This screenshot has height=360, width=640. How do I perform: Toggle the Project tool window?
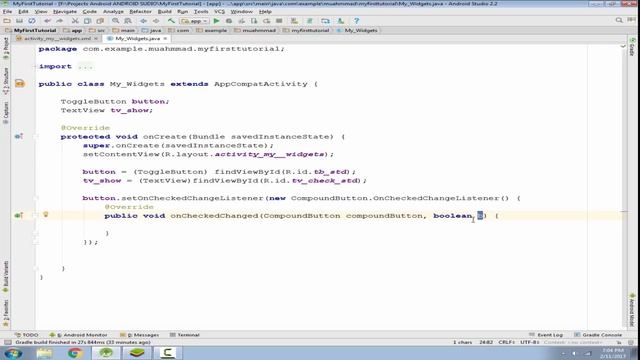(x=6, y=49)
